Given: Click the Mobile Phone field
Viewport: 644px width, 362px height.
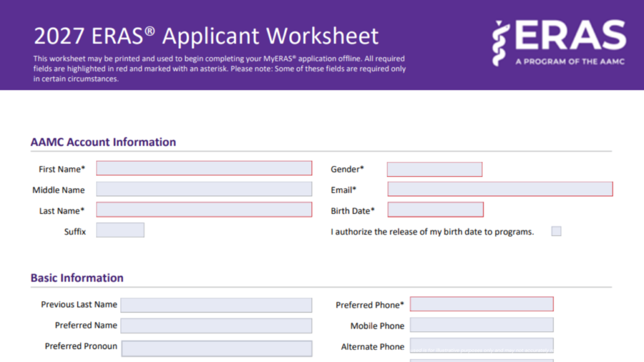Looking at the screenshot, I should (x=482, y=325).
